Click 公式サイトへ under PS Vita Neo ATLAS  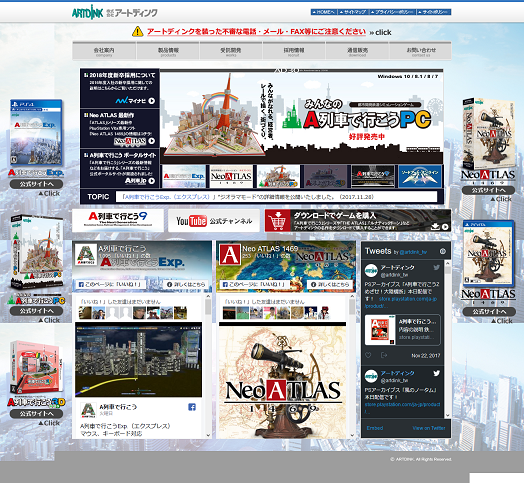pyautogui.click(x=489, y=312)
